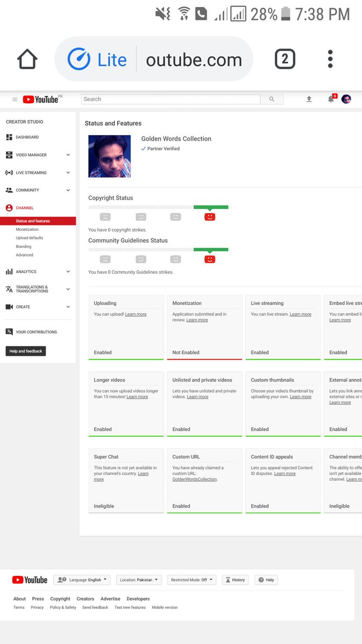Expand the Analytics chevron
The width and height of the screenshot is (362, 644).
pyautogui.click(x=68, y=272)
